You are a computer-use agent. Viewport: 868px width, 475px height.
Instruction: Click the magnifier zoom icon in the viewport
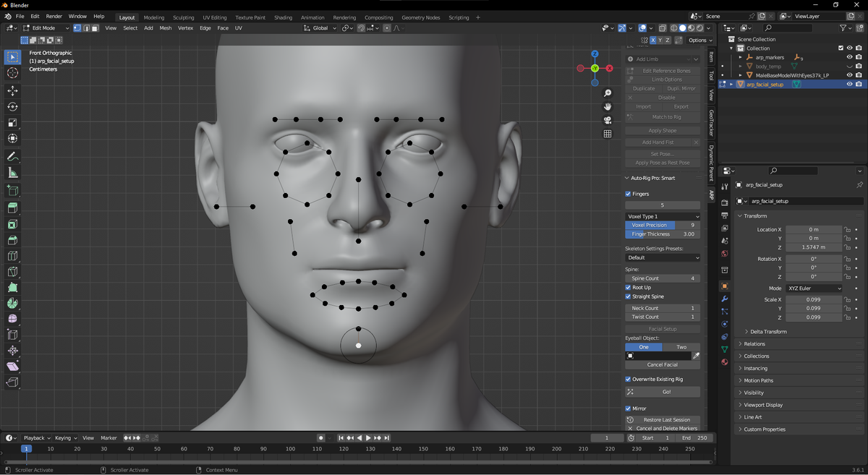click(608, 93)
